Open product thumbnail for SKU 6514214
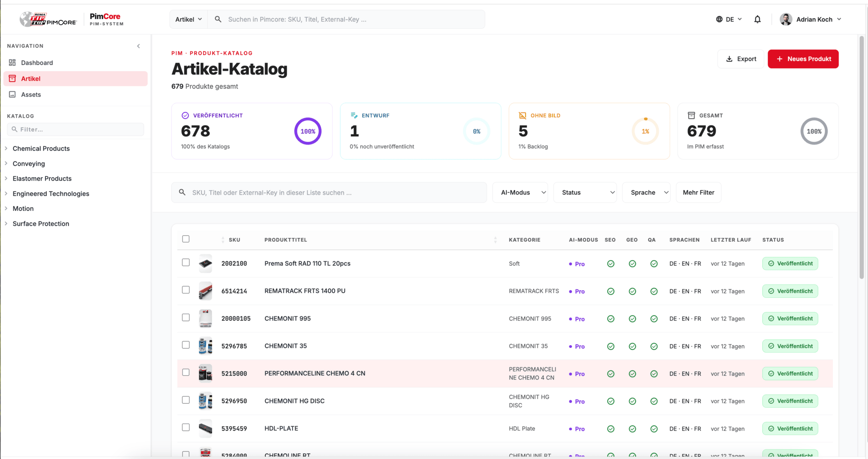The height and width of the screenshot is (459, 868). (x=205, y=291)
